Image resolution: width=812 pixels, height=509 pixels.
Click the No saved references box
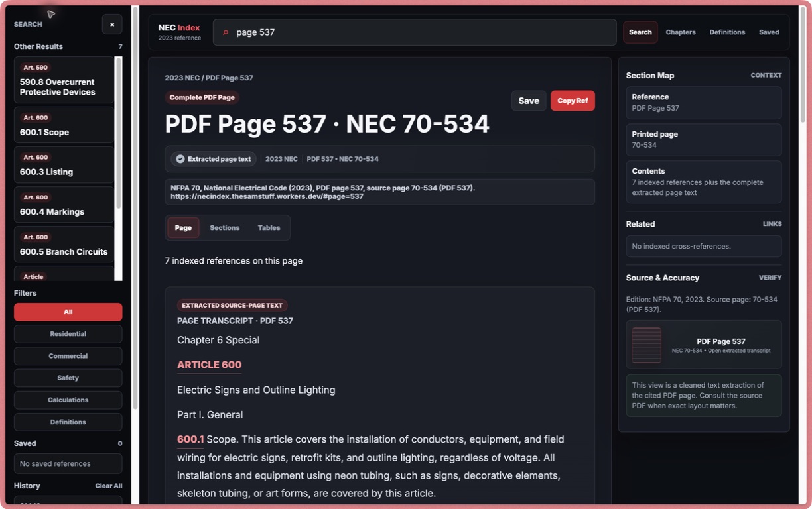(68, 464)
